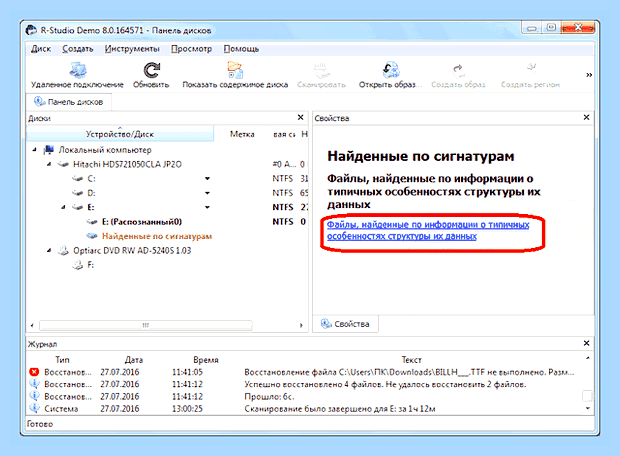Click the red error icon in the log
The width and height of the screenshot is (620, 456).
[x=34, y=372]
